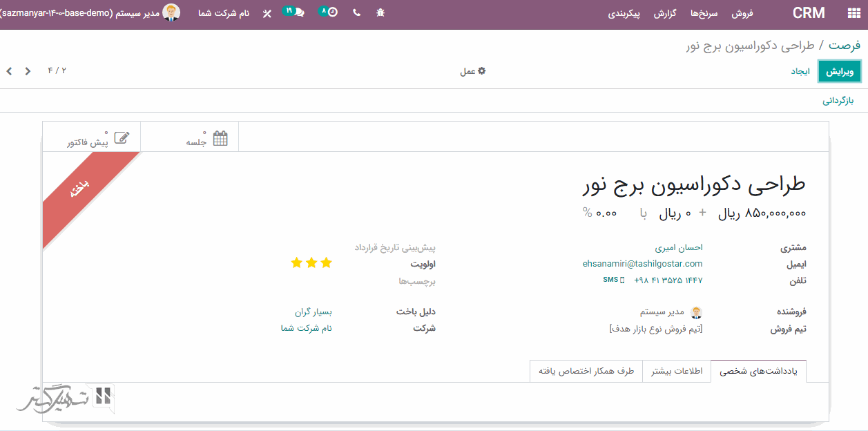Click the برچسب‌ها tags field label
This screenshot has height=431, width=868.
pyautogui.click(x=417, y=282)
